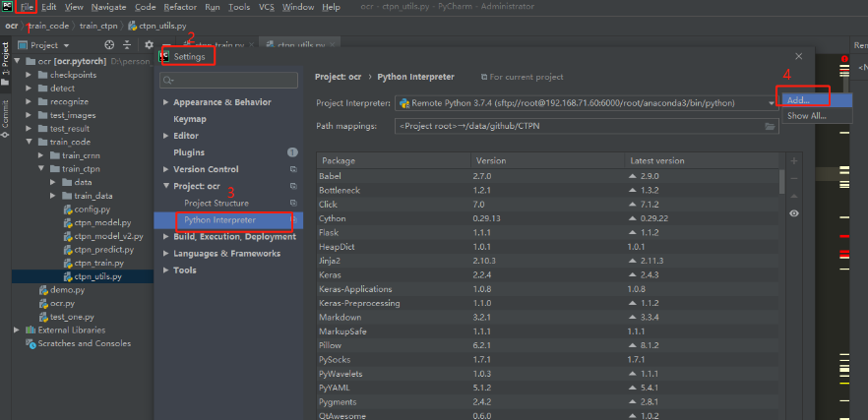Viewport: 868px width, 420px height.
Task: Open the Tools menu
Action: [239, 7]
